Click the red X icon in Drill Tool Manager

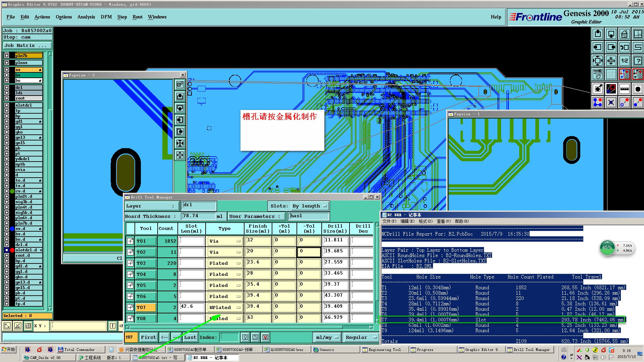click(265, 337)
